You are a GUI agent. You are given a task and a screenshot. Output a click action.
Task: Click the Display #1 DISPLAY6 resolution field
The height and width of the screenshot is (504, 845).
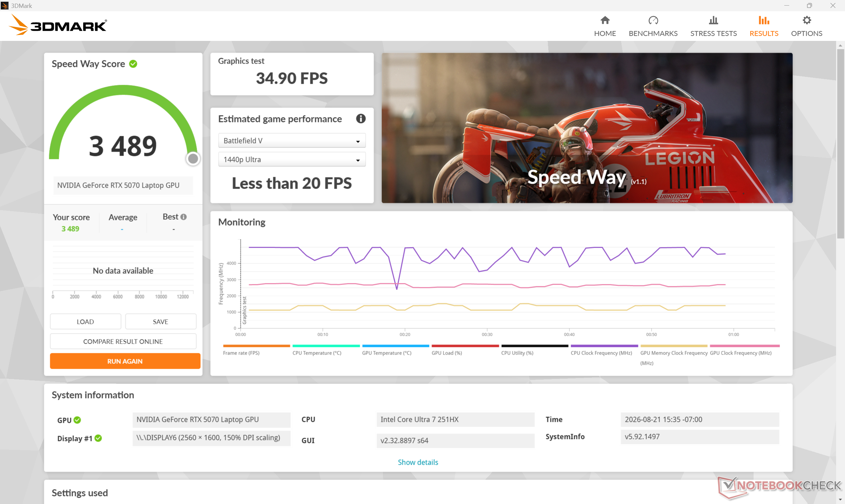(211, 438)
